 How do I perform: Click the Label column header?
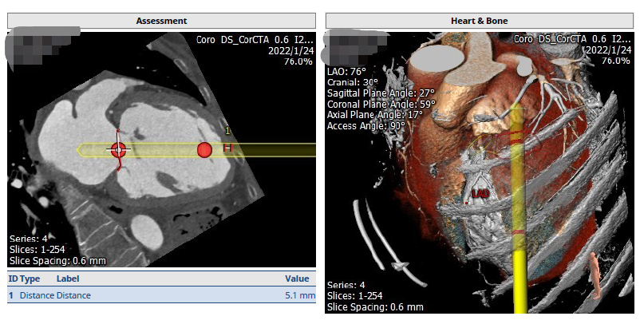coord(69,279)
